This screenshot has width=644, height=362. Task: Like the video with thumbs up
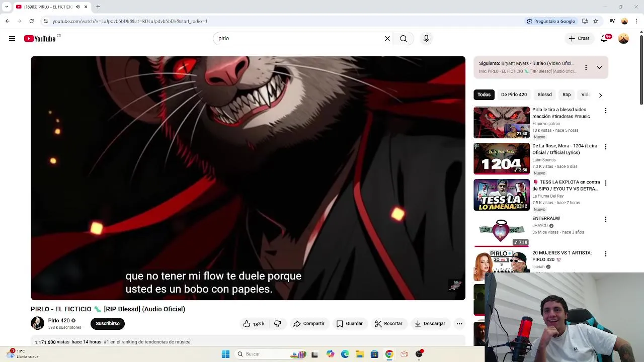tap(254, 324)
